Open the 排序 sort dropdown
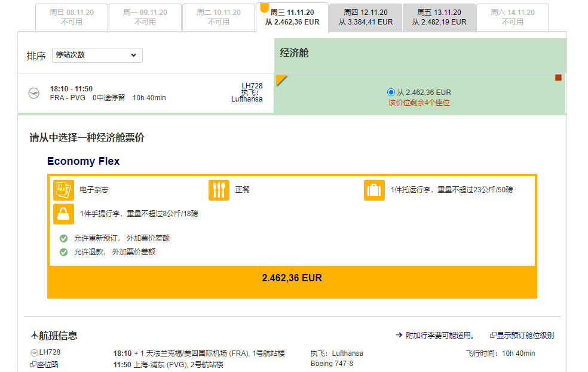The height and width of the screenshot is (372, 588). click(x=97, y=55)
